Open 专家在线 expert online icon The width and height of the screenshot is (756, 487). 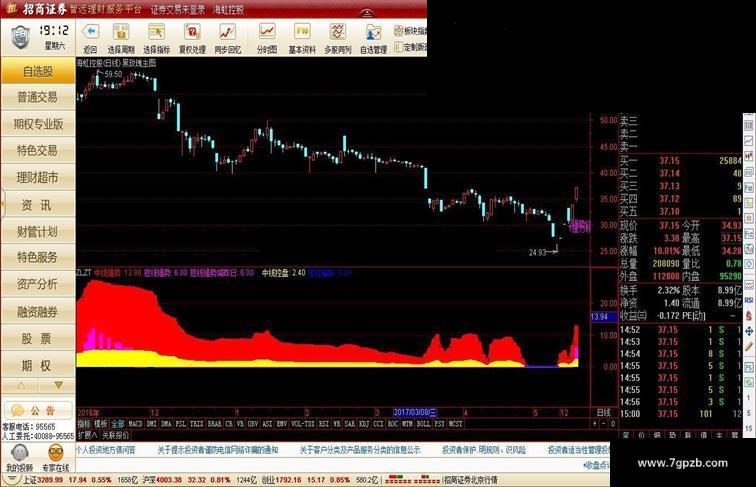(56, 457)
